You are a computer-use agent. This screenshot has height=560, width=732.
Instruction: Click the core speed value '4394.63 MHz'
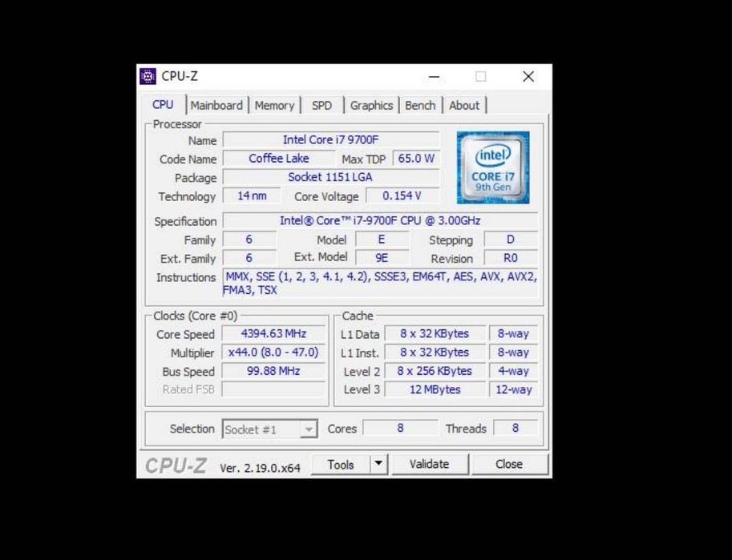click(x=273, y=333)
